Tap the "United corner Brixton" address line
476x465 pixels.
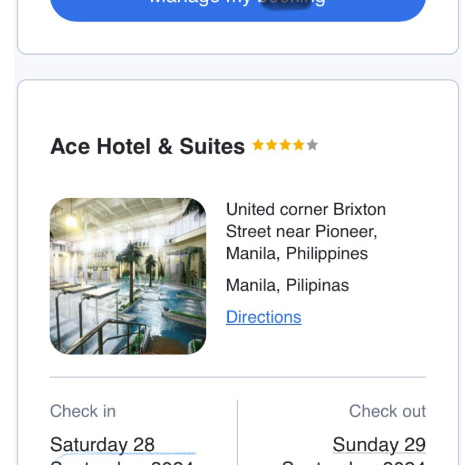point(305,209)
